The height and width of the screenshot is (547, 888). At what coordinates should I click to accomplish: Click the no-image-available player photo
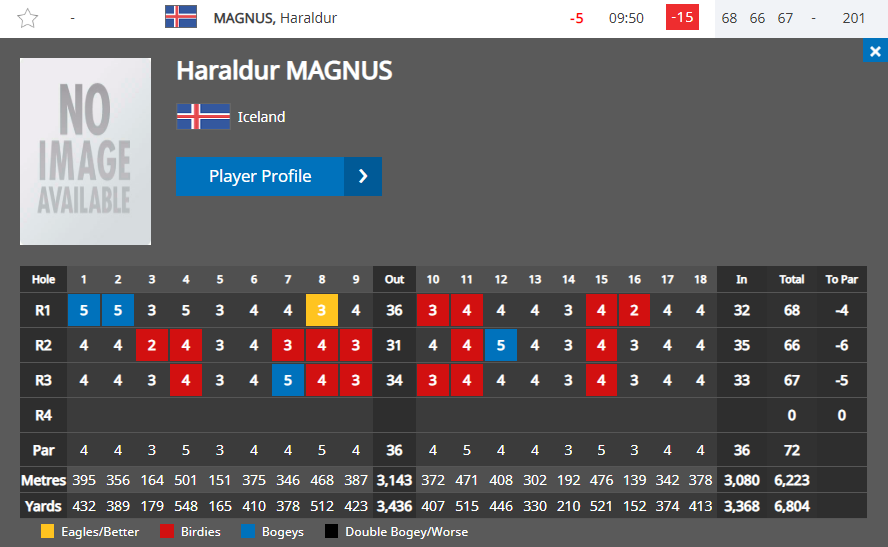86,152
